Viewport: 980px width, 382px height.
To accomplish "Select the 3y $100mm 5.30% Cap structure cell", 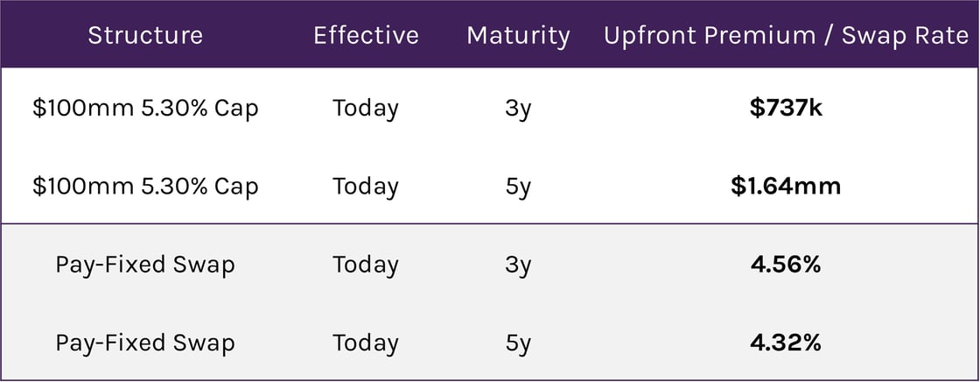I will click(145, 109).
